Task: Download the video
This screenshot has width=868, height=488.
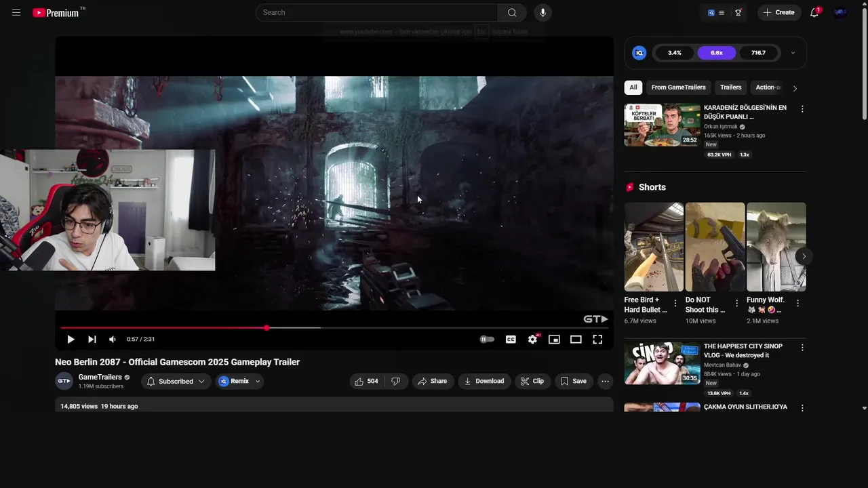Action: [x=484, y=381]
